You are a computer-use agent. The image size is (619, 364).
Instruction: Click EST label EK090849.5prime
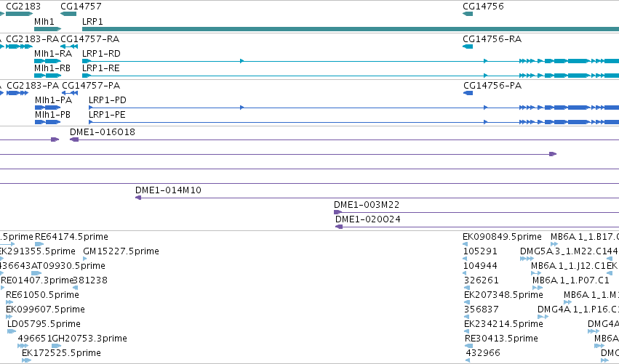[502, 237]
